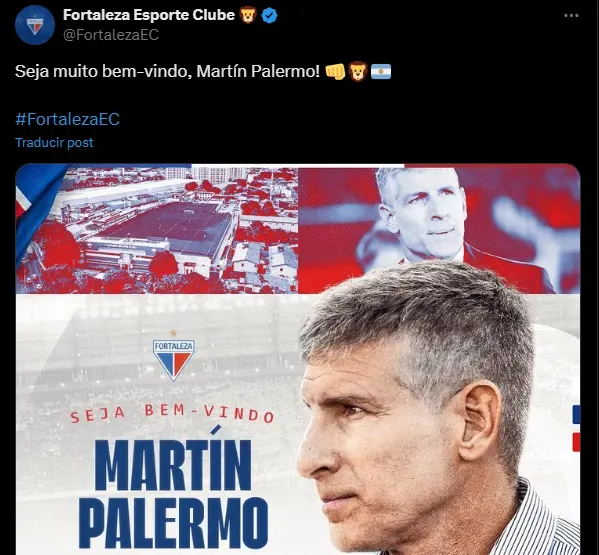Click the blue flag graphic in image corner

tap(36, 208)
